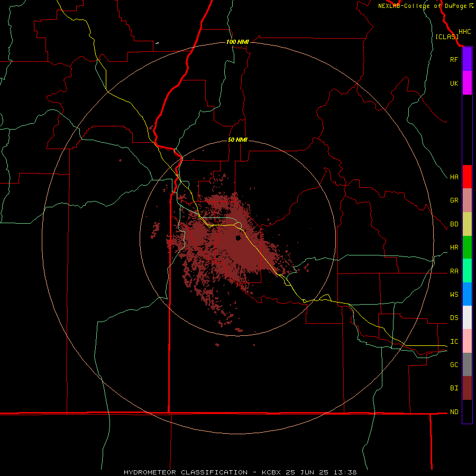This screenshot has width=476, height=476.
Task: Click the magenta UK legend color swatch
Action: click(467, 83)
